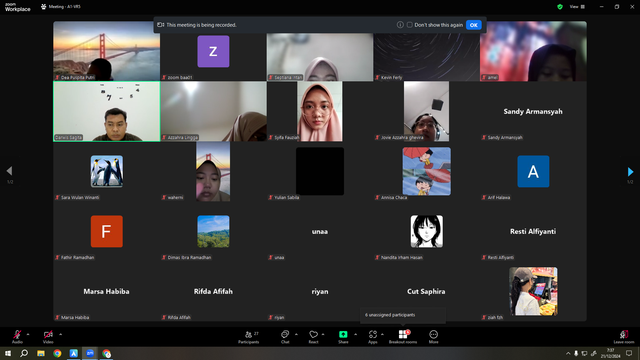This screenshot has width=640, height=360.
Task: Click the Leave room button
Action: click(624, 337)
